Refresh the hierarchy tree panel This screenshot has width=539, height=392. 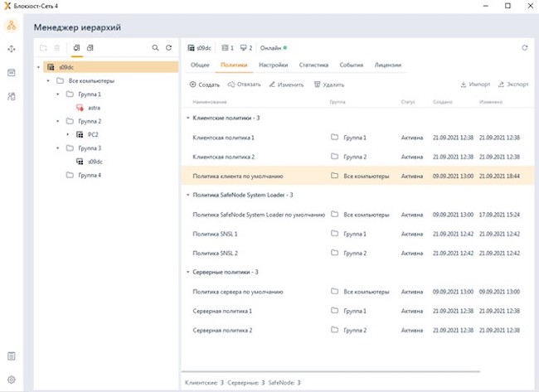(169, 48)
